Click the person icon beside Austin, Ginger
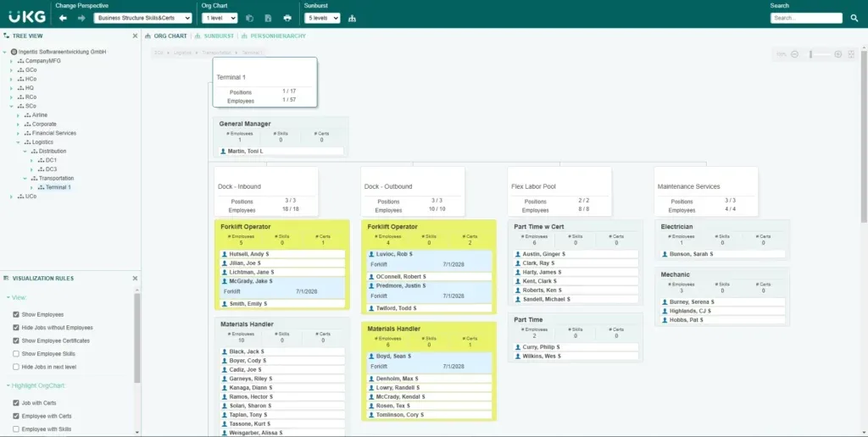The width and height of the screenshot is (868, 437). pos(518,254)
